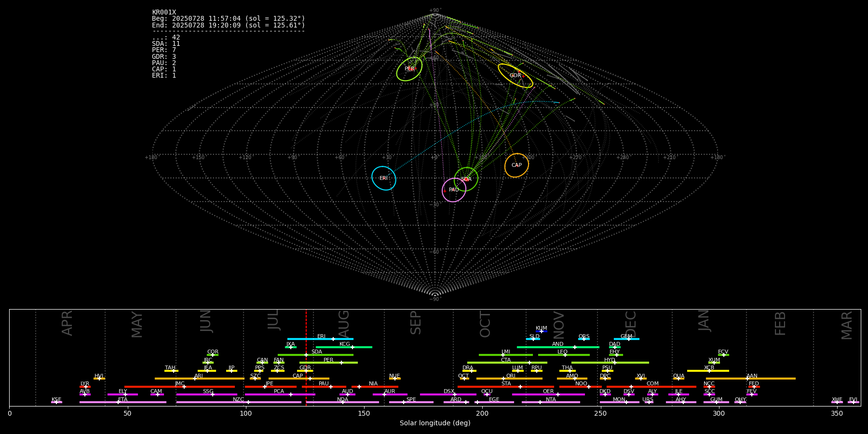Click the ETA shower bar in timeline
The image size is (868, 434).
coord(123,402)
